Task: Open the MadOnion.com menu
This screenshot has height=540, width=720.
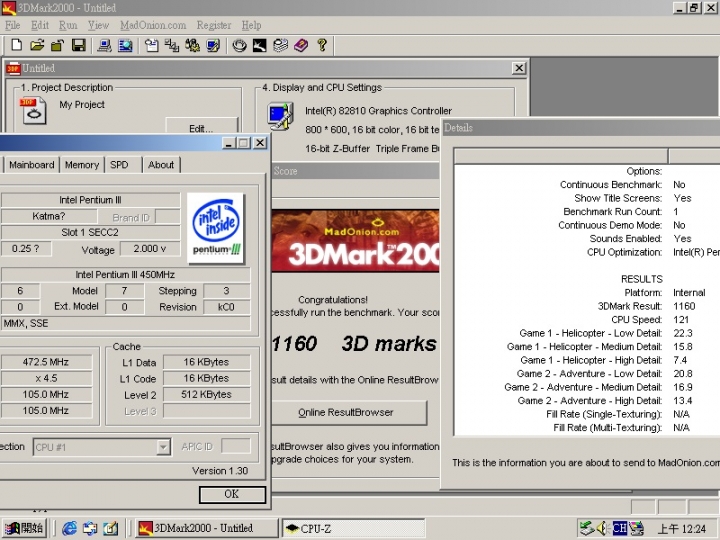Action: coord(153,25)
